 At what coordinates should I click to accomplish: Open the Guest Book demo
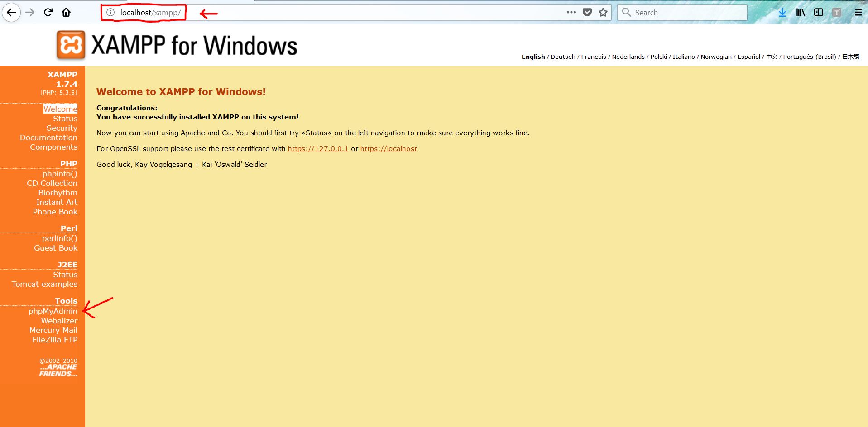pyautogui.click(x=56, y=248)
